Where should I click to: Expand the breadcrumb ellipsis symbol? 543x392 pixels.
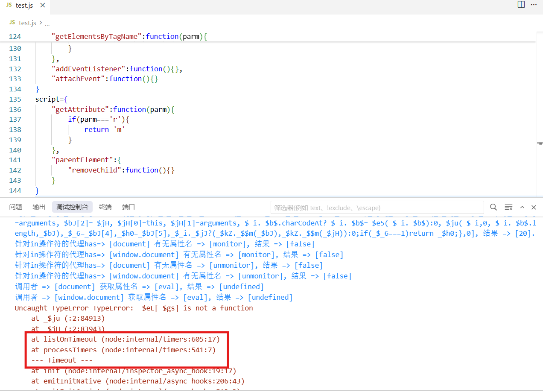tap(47, 23)
